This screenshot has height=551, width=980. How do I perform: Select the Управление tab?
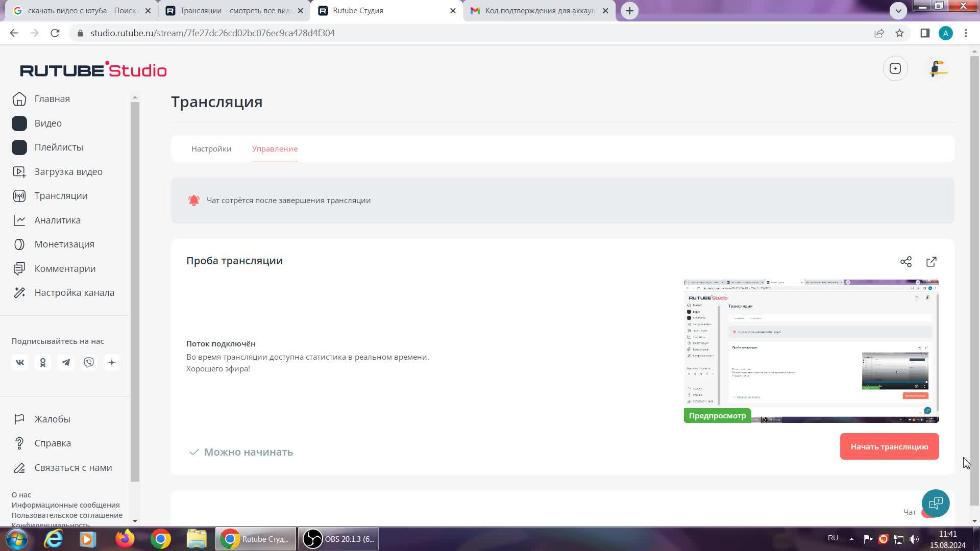[275, 149]
